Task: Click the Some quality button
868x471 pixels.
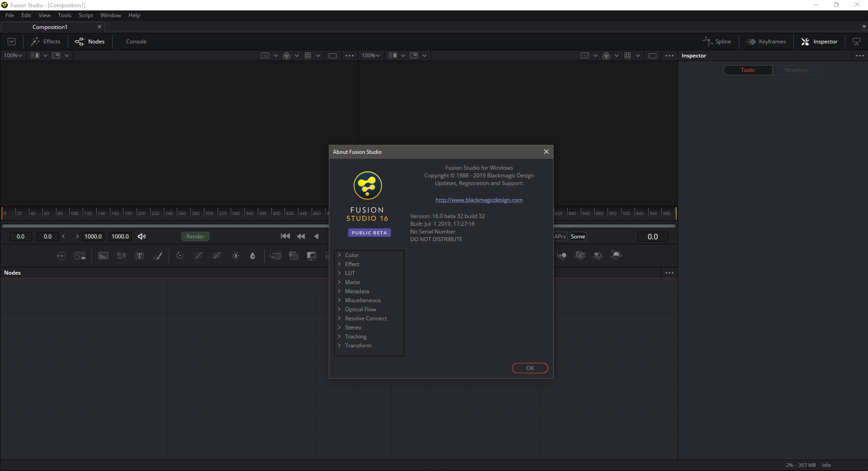Action: click(x=578, y=237)
